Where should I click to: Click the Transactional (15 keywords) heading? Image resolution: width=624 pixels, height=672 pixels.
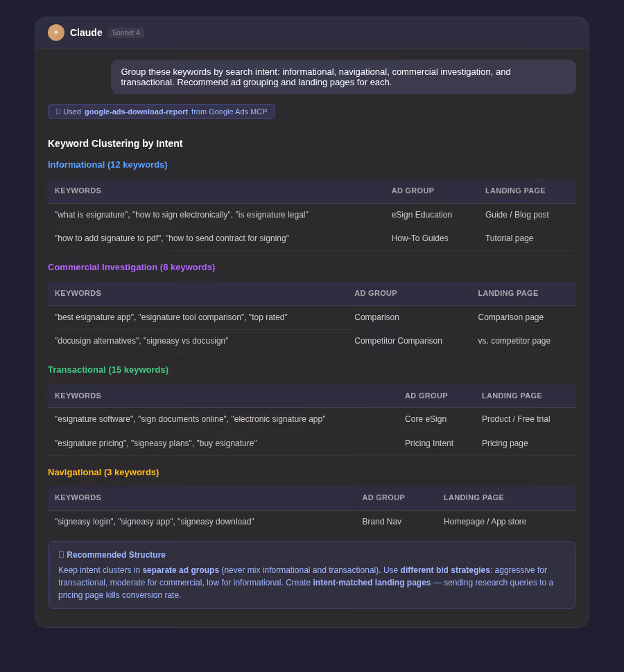(x=108, y=369)
